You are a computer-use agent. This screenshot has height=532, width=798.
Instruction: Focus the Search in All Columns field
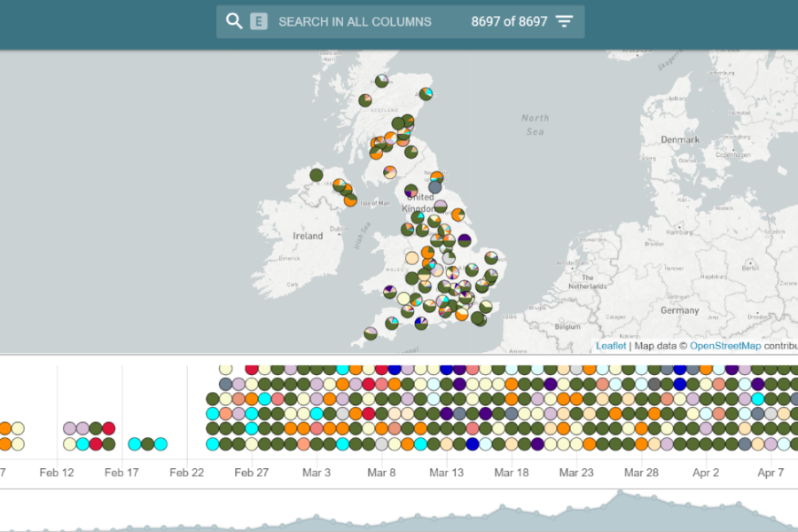pyautogui.click(x=355, y=21)
